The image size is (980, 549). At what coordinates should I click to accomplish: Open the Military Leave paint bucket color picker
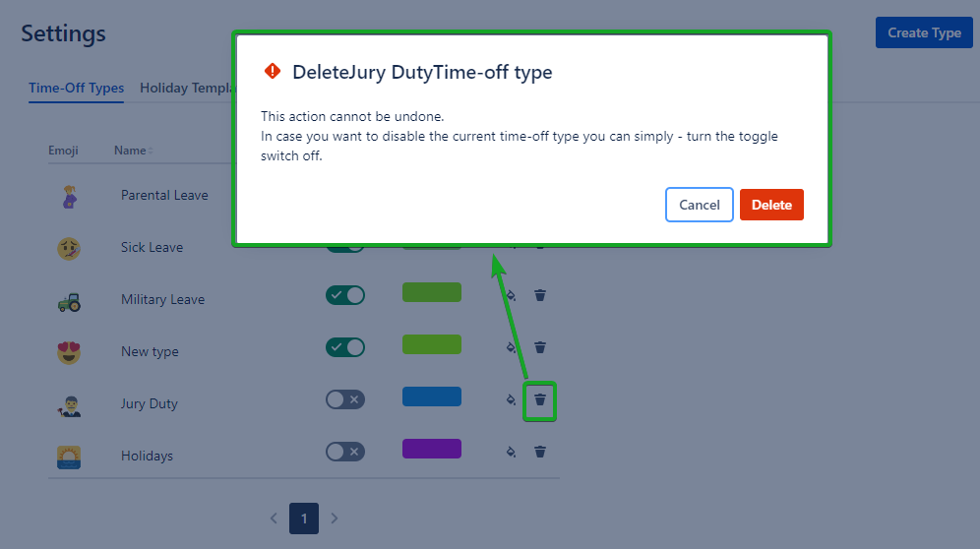pos(510,294)
